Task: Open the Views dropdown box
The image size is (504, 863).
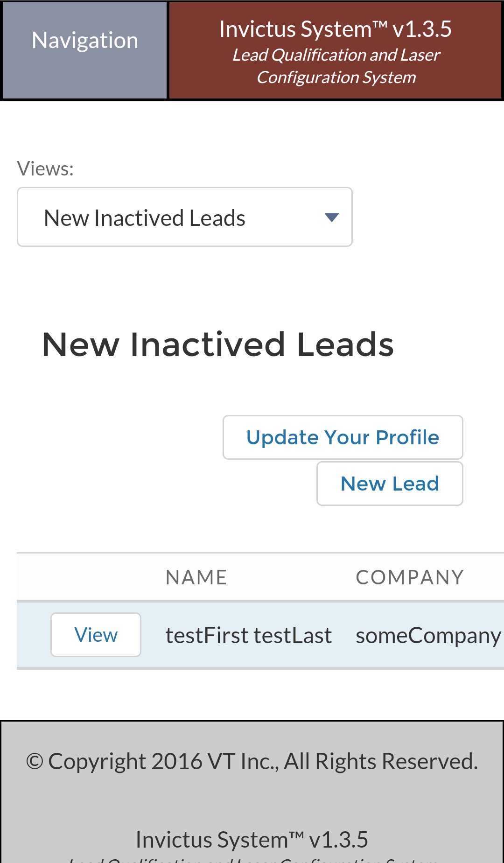Action: coord(184,217)
